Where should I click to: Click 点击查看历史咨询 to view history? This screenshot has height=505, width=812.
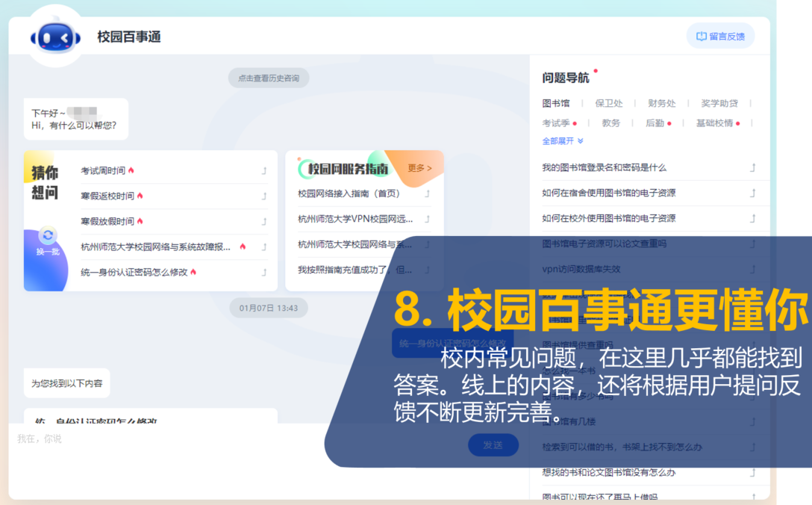click(x=268, y=78)
